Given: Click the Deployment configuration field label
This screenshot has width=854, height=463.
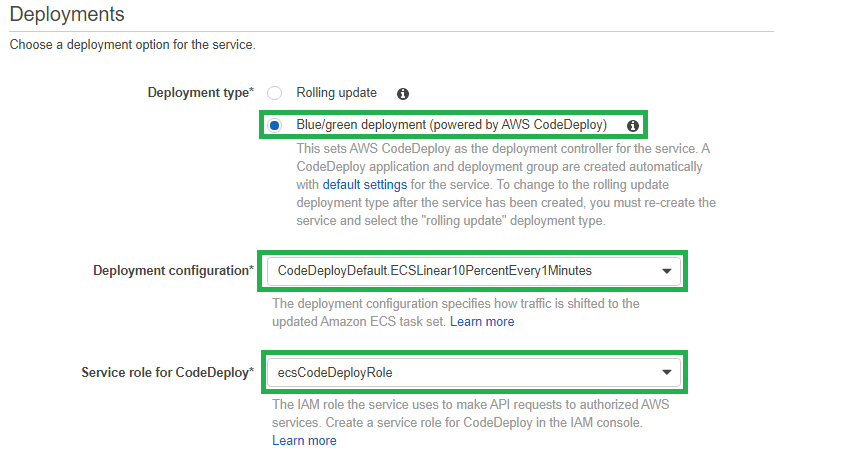Looking at the screenshot, I should pos(173,271).
